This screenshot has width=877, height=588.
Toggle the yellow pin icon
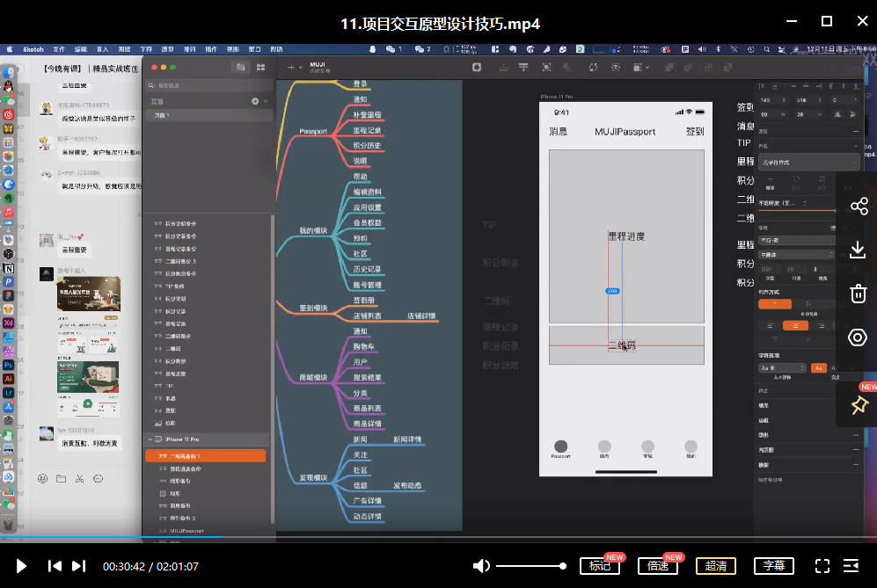click(x=859, y=404)
